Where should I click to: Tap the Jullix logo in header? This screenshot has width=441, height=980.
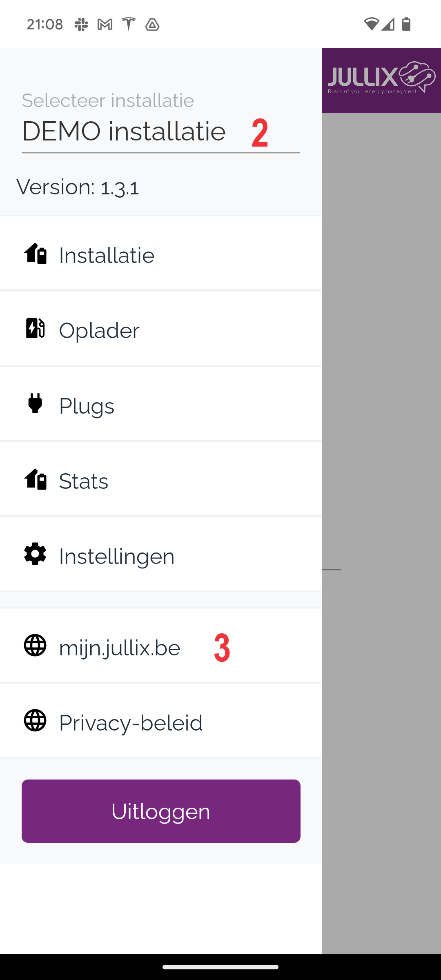381,78
